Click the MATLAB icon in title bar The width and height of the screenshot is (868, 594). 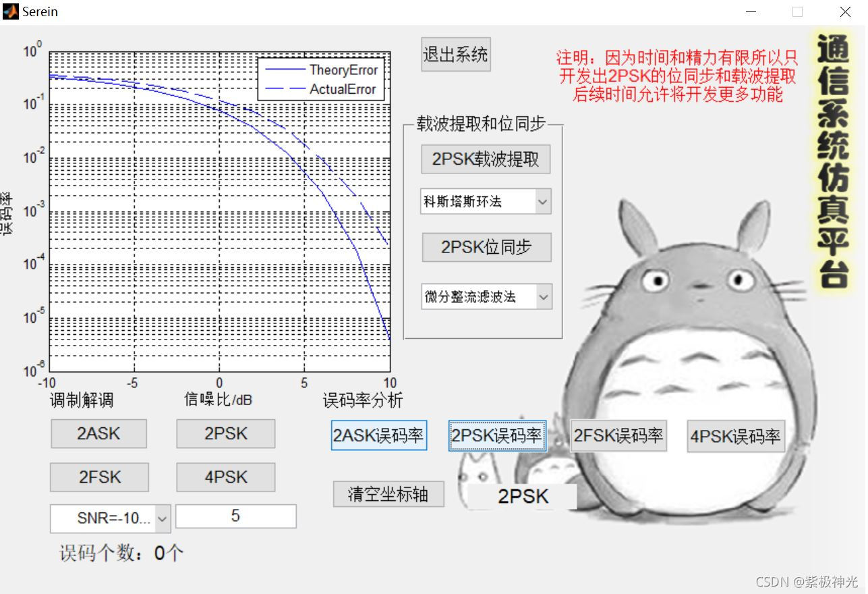click(10, 11)
